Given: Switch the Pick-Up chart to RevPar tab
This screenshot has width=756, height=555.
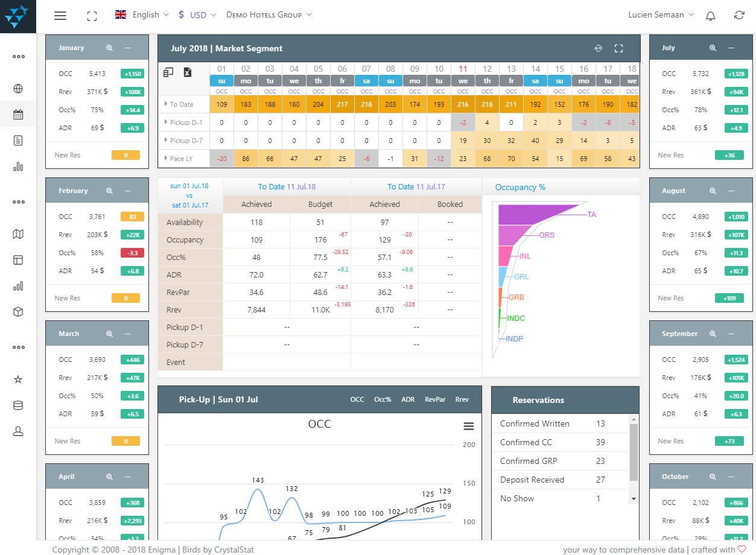Looking at the screenshot, I should pos(435,399).
